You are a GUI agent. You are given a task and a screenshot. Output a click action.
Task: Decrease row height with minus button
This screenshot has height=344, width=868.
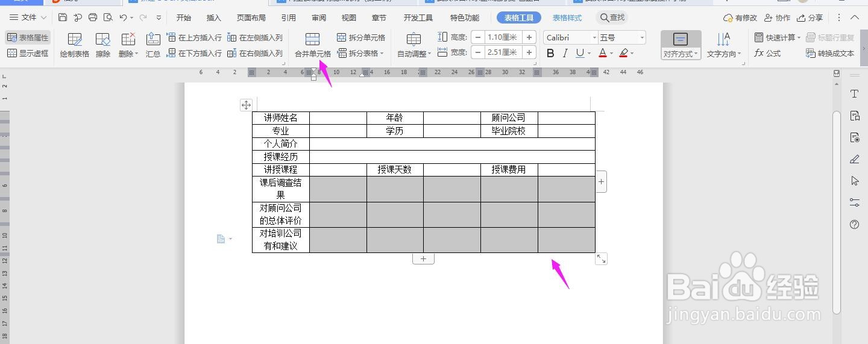(478, 37)
